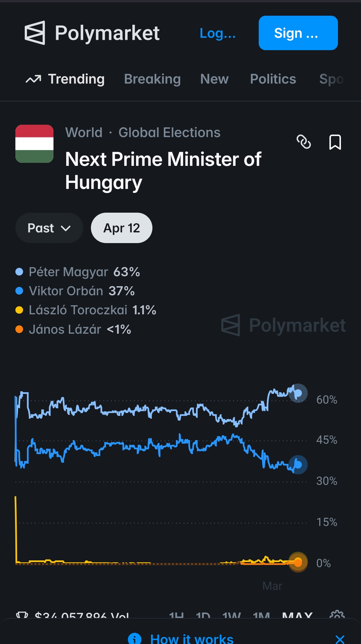
Task: Select the Apr 12 date pill
Action: click(122, 228)
